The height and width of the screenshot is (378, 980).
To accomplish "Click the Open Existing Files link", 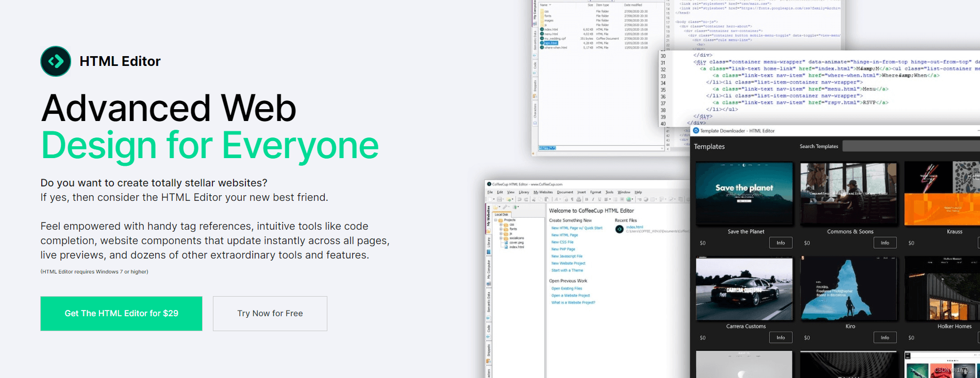I will 567,288.
